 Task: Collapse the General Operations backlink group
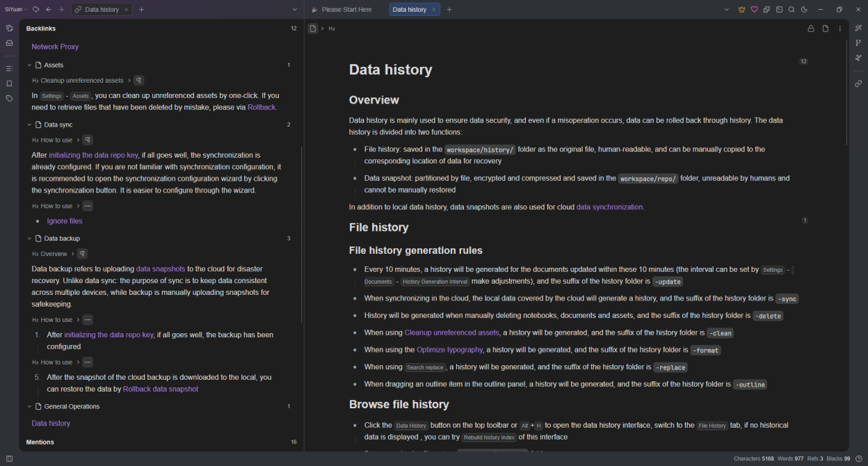(29, 407)
